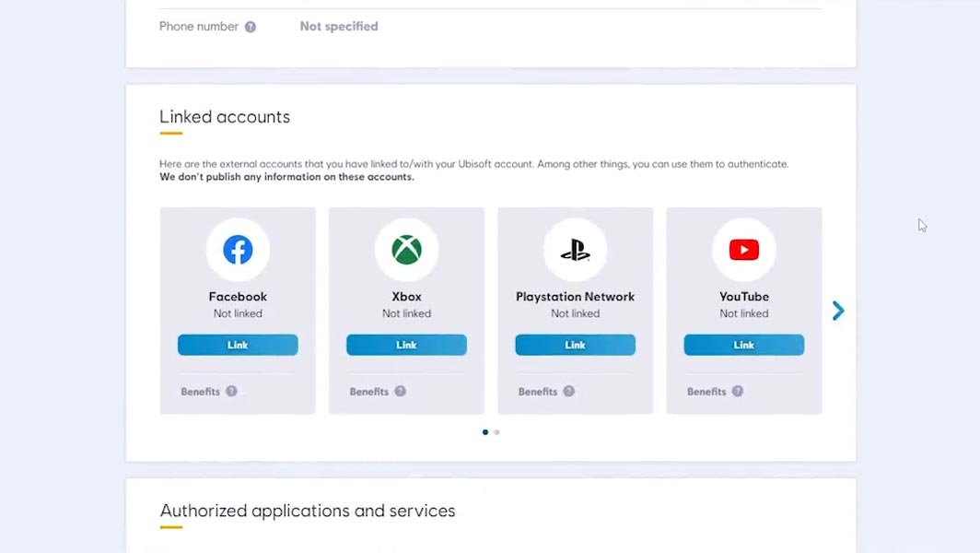The width and height of the screenshot is (980, 553).
Task: Click the 'Phone number' label
Action: pos(199,27)
